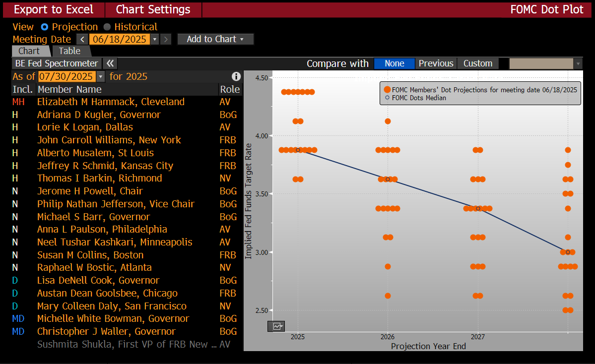This screenshot has height=364, width=595.
Task: Open the Chart Settings menu
Action: coord(153,9)
